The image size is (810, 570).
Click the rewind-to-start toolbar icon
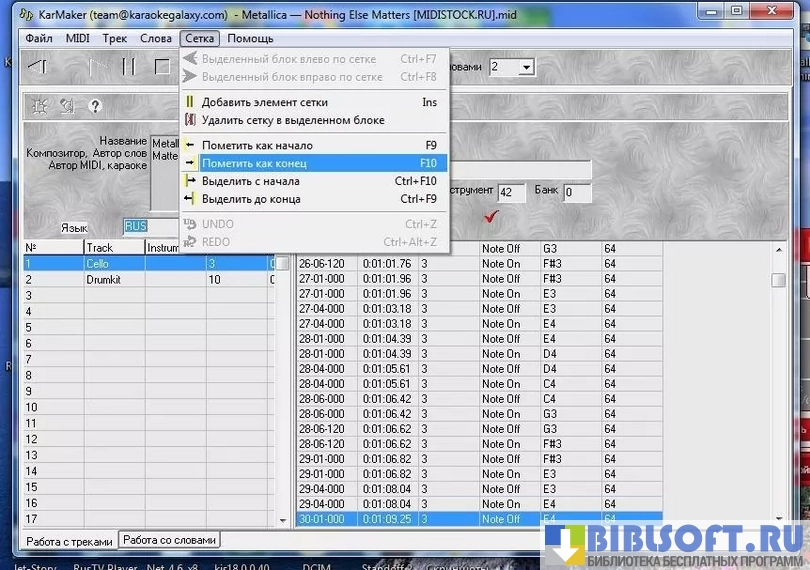tap(37, 67)
